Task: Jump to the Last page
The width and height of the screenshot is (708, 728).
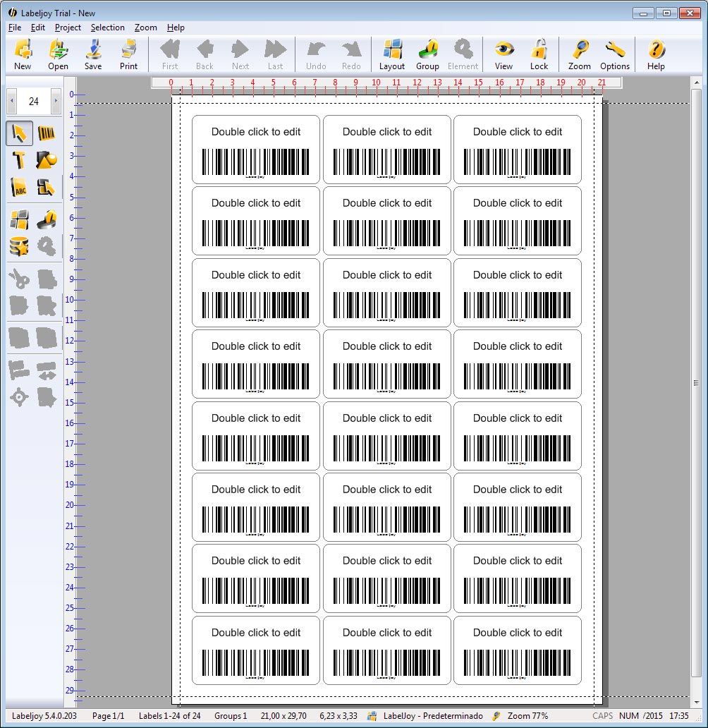Action: point(275,54)
